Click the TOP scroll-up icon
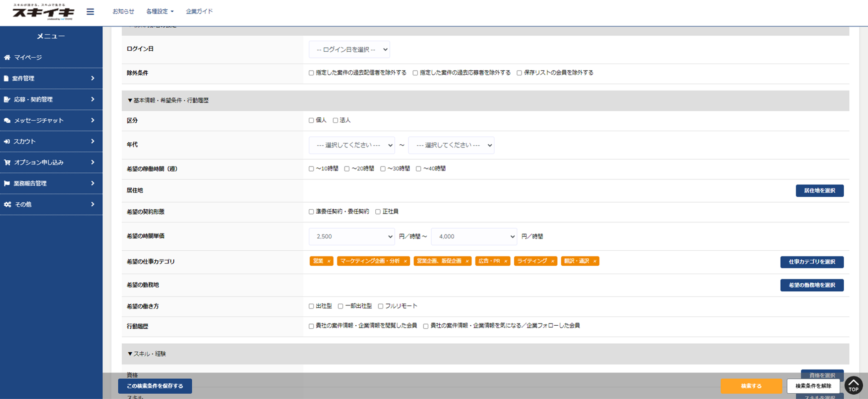The image size is (868, 399). [x=853, y=385]
